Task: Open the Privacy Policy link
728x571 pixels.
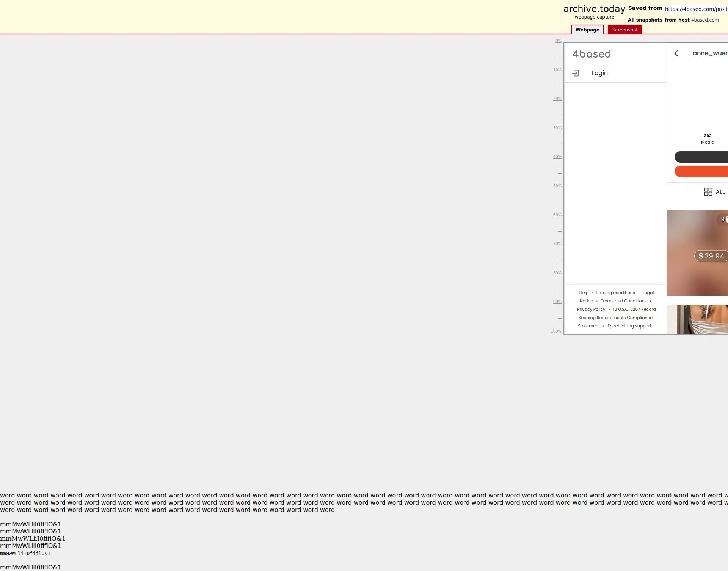Action: (591, 309)
